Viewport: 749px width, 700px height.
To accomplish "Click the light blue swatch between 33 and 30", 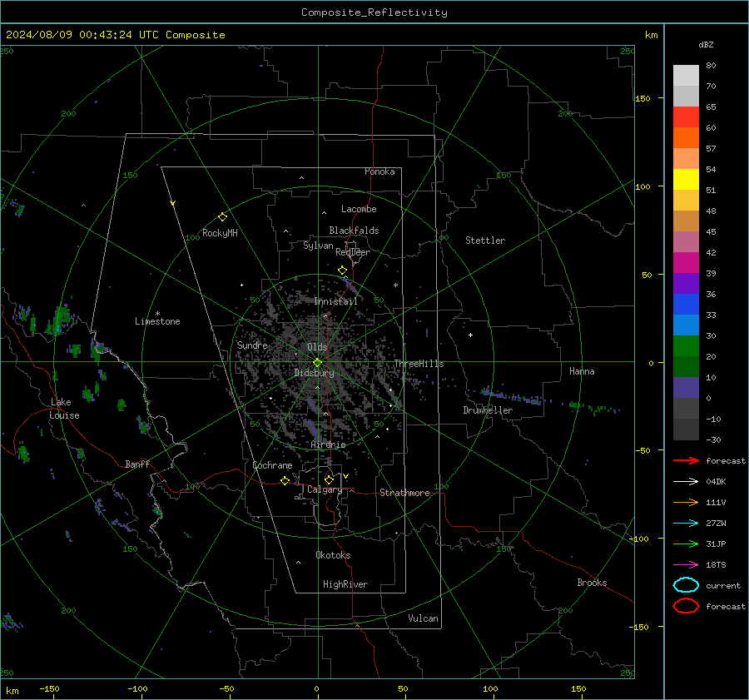I will click(686, 325).
